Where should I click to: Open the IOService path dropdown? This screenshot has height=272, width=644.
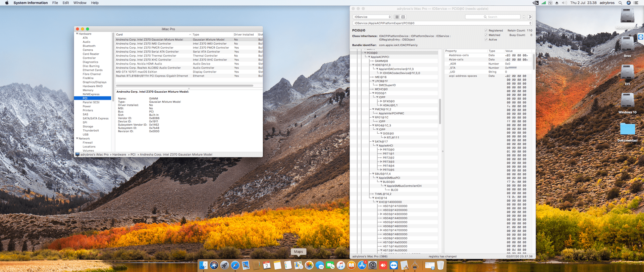[x=442, y=23]
